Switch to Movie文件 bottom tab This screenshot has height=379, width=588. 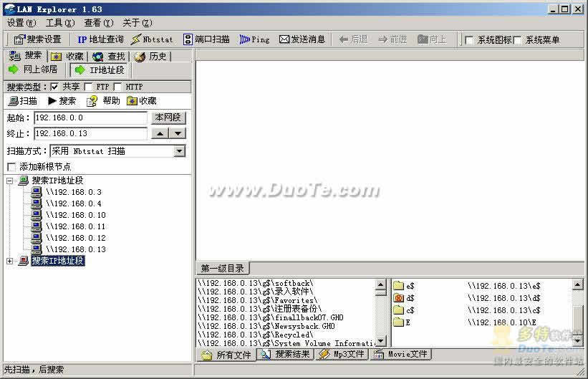click(x=401, y=354)
